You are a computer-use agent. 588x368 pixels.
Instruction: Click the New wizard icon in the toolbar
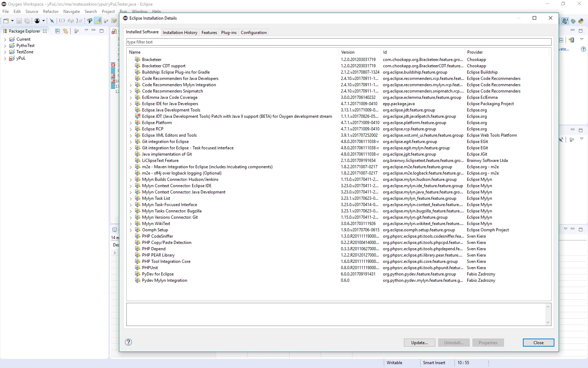click(x=6, y=21)
